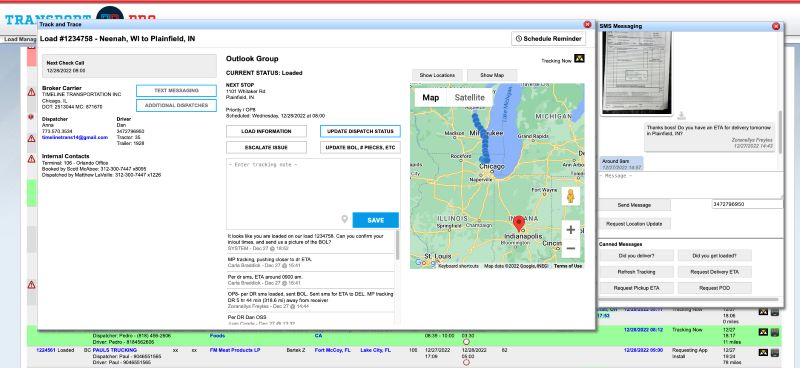Click the Tracking Now binoculars icon
Image resolution: width=800 pixels, height=368 pixels.
point(579,59)
